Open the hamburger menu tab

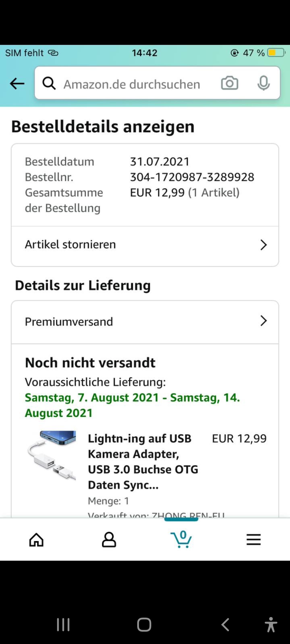coord(254,540)
